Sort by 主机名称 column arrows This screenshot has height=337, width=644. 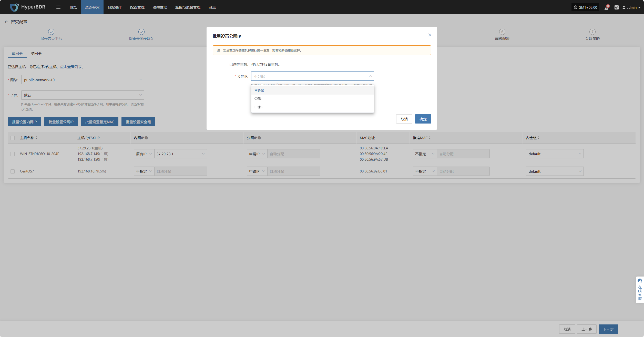coord(36,138)
